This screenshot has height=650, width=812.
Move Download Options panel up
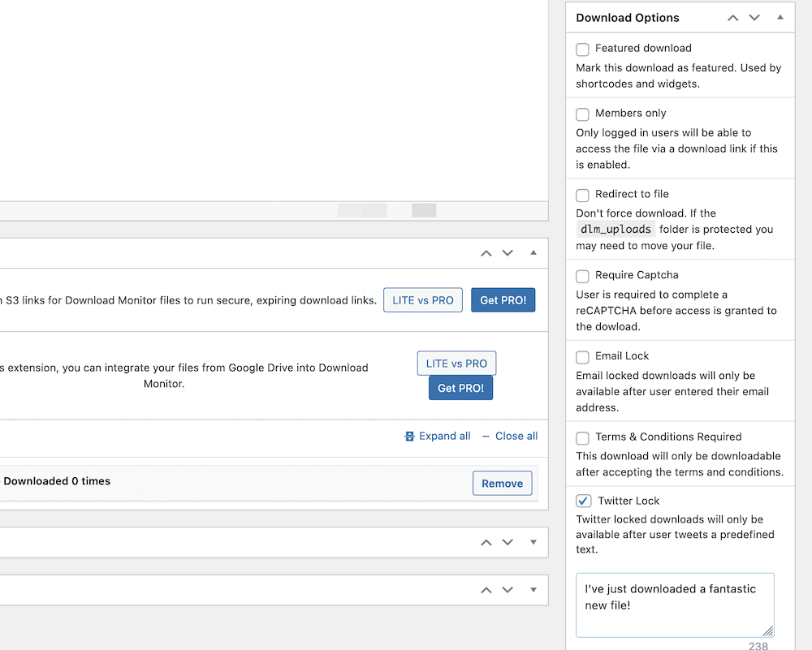point(732,18)
